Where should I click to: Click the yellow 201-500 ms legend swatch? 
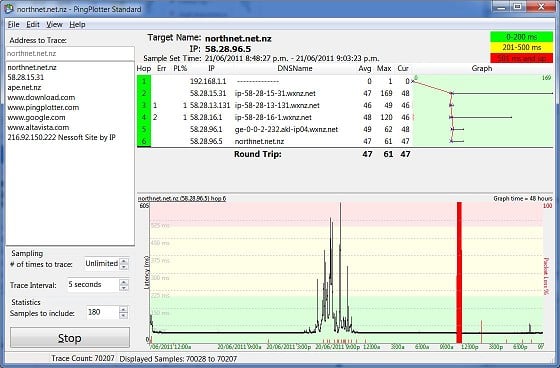[521, 47]
